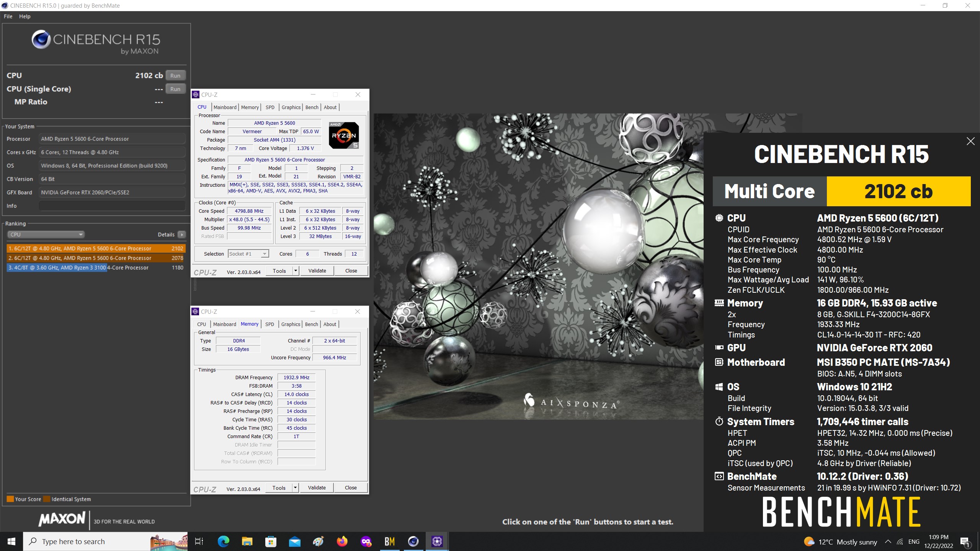Click the taskbar search box
Viewport: 980px width, 551px height.
(106, 541)
